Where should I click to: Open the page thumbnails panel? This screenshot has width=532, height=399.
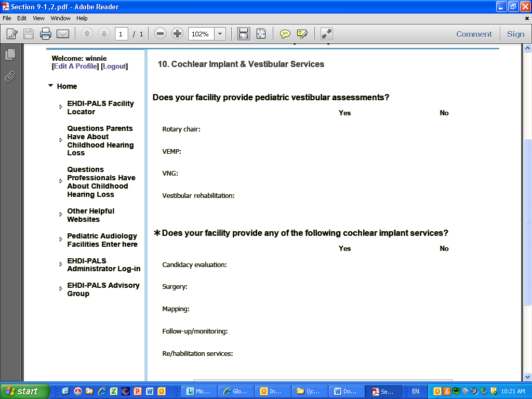tap(10, 54)
